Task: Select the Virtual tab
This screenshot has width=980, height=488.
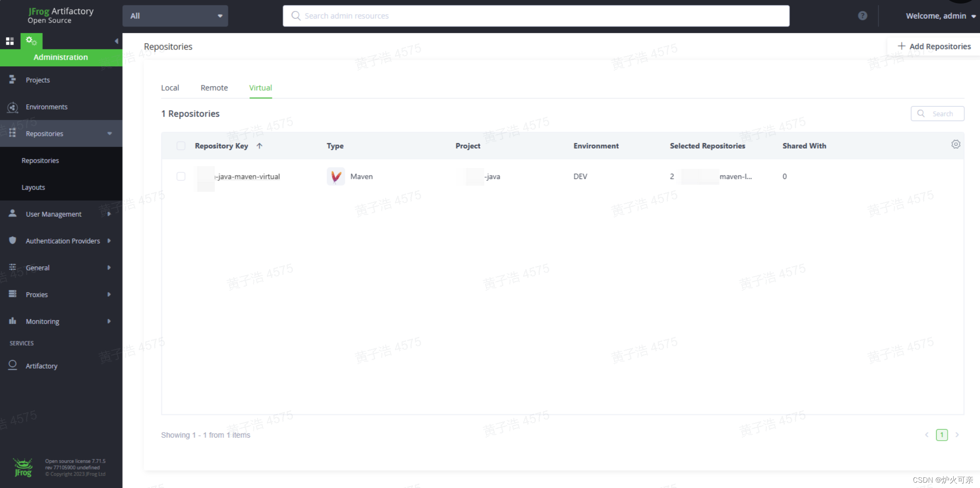Action: tap(261, 88)
